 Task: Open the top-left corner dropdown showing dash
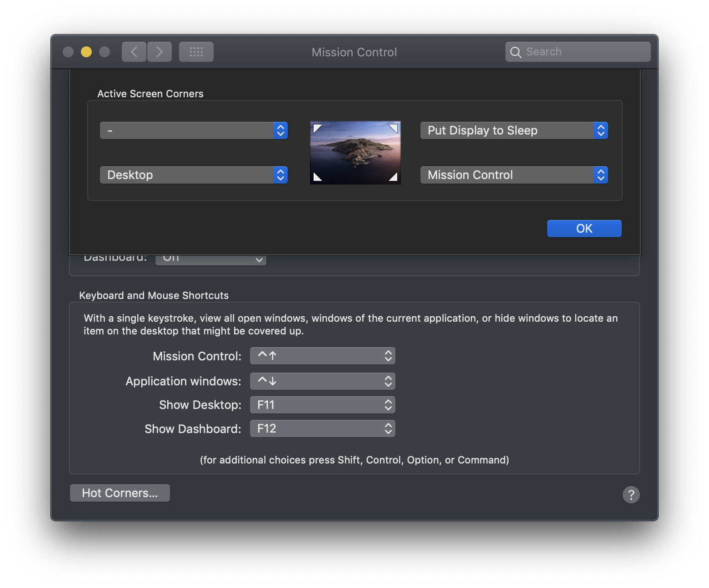click(194, 130)
